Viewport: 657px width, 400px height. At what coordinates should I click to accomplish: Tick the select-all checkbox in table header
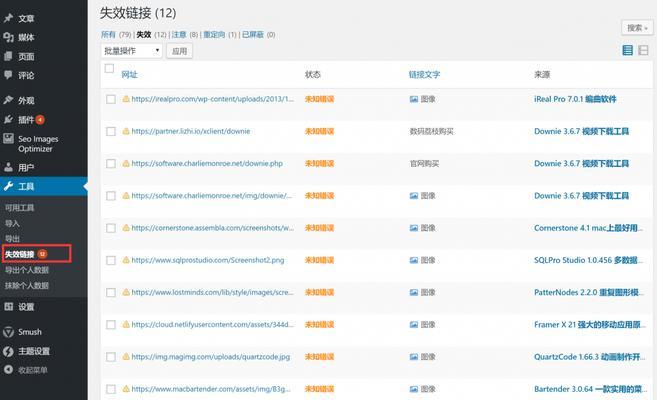pyautogui.click(x=109, y=68)
